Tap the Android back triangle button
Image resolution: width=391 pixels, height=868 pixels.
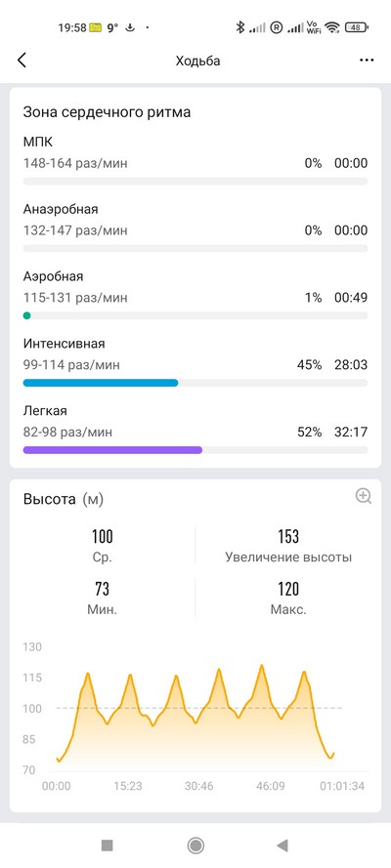tap(282, 845)
